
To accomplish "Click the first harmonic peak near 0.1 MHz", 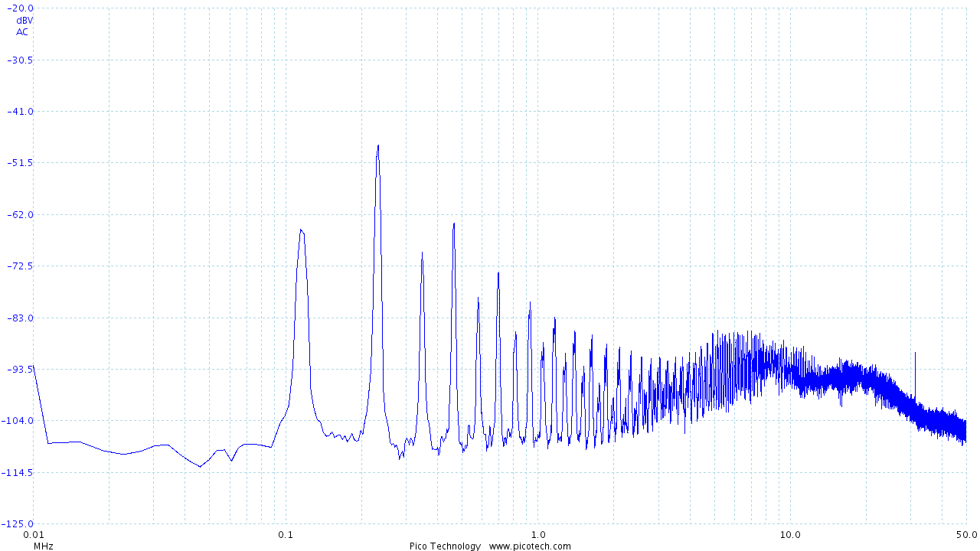I will click(302, 230).
